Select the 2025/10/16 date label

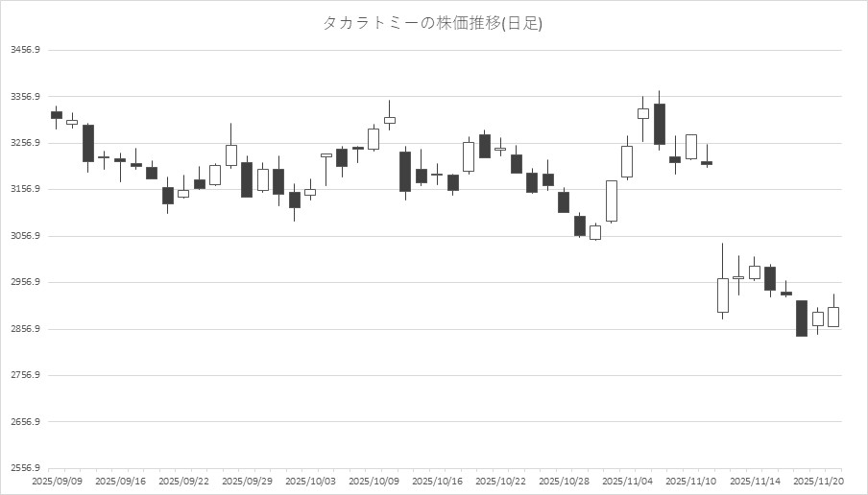point(437,481)
